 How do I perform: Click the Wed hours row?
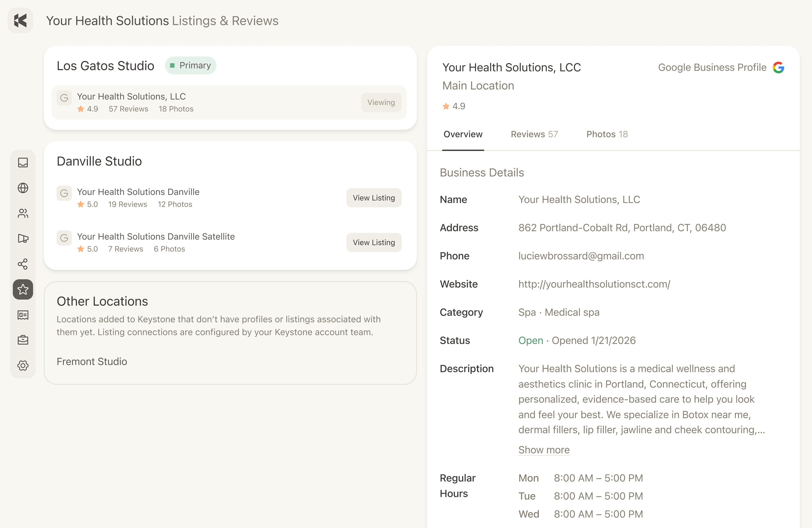click(581, 514)
